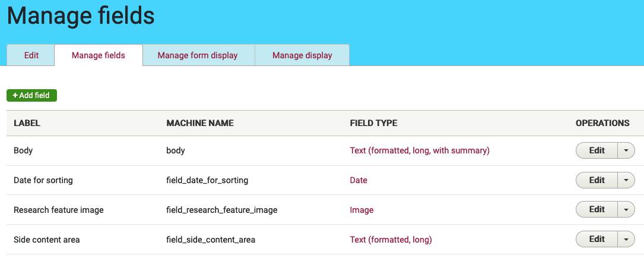Edit the Body field
Viewport: 644px width, 264px height.
pos(597,150)
